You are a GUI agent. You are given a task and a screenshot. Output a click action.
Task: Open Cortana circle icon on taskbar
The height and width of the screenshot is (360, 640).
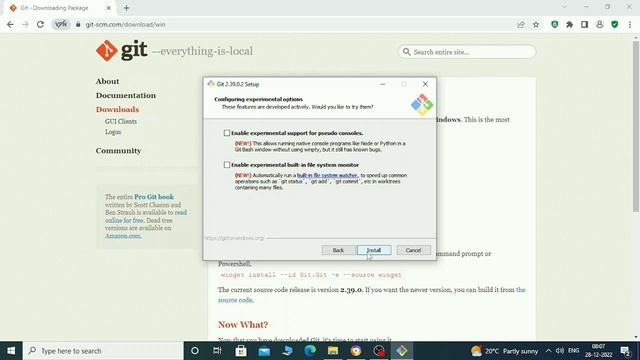(195, 351)
